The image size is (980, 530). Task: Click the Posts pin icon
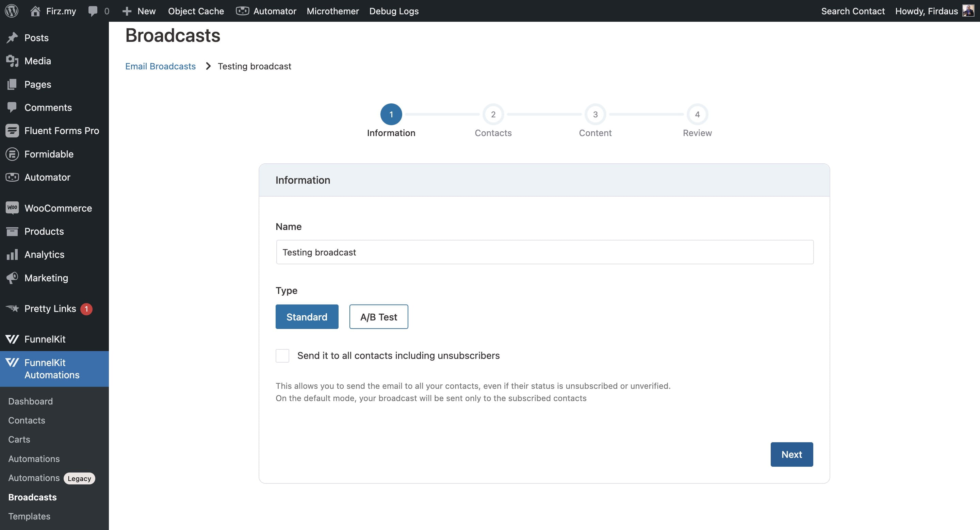pos(12,38)
